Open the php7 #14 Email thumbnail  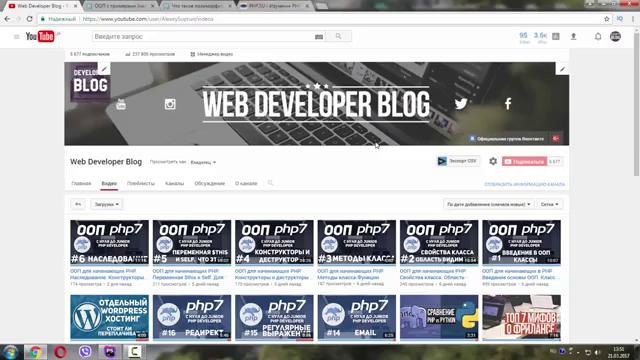(x=357, y=318)
